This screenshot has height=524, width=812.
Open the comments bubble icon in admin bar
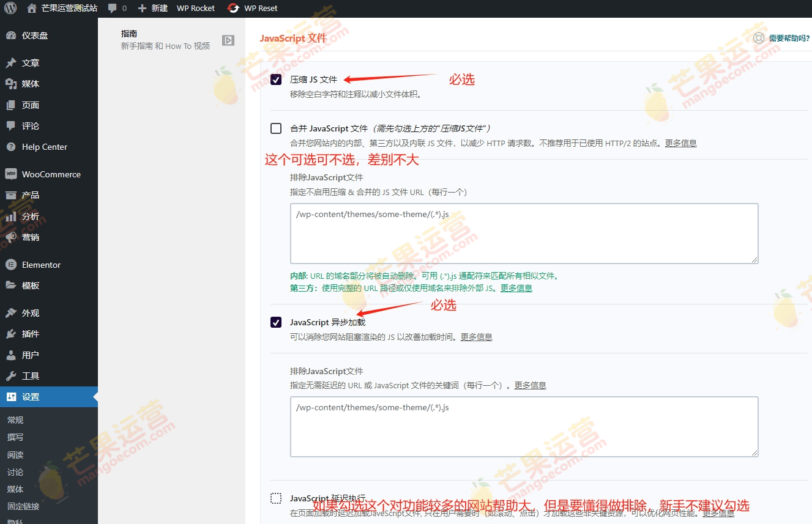112,9
